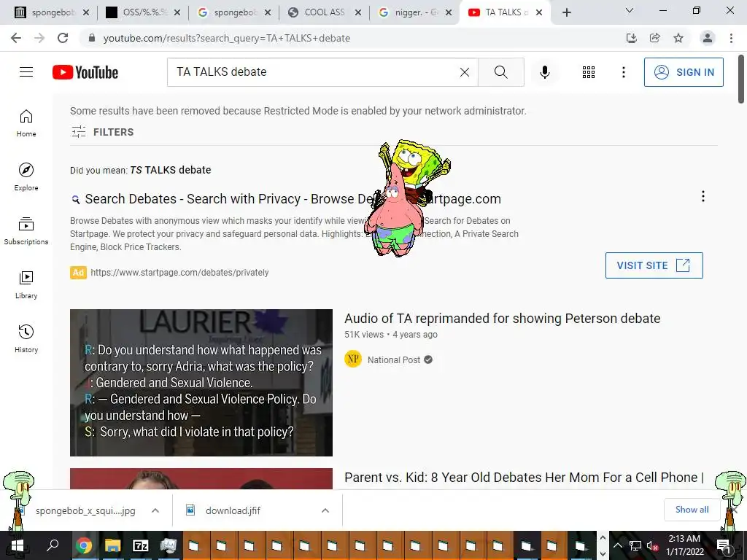Click the Laurier video thumbnail
Viewport: 747px width, 560px height.
[201, 382]
